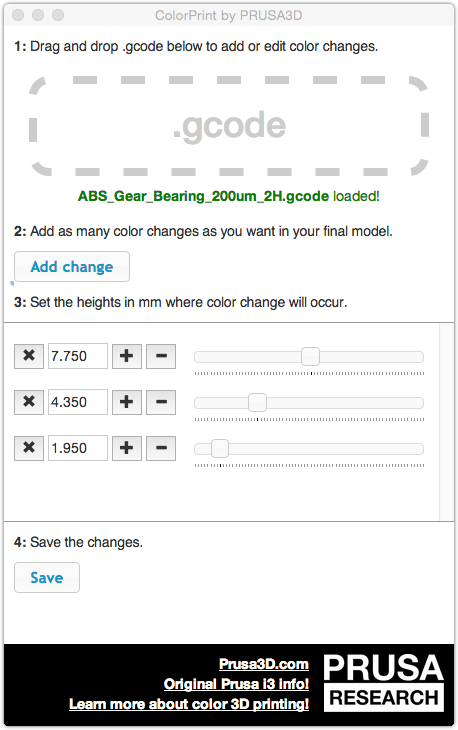Image resolution: width=458 pixels, height=730 pixels.
Task: Save the color changes
Action: tap(47, 577)
